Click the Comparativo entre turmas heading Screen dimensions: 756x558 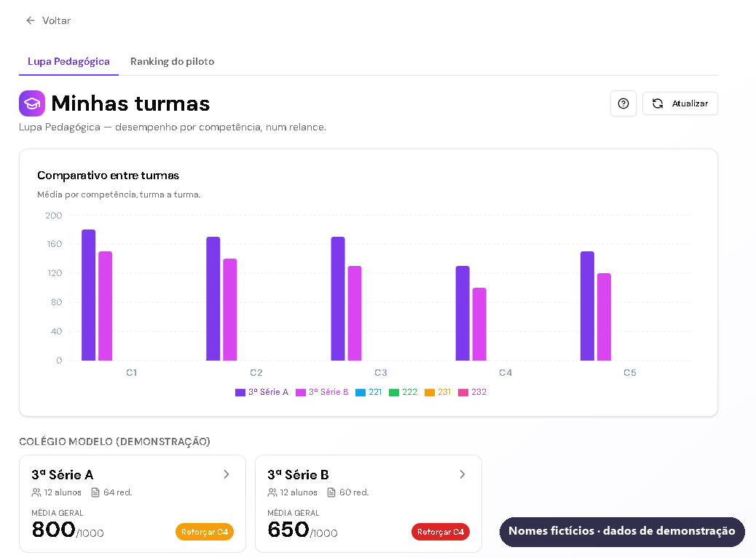coord(108,176)
